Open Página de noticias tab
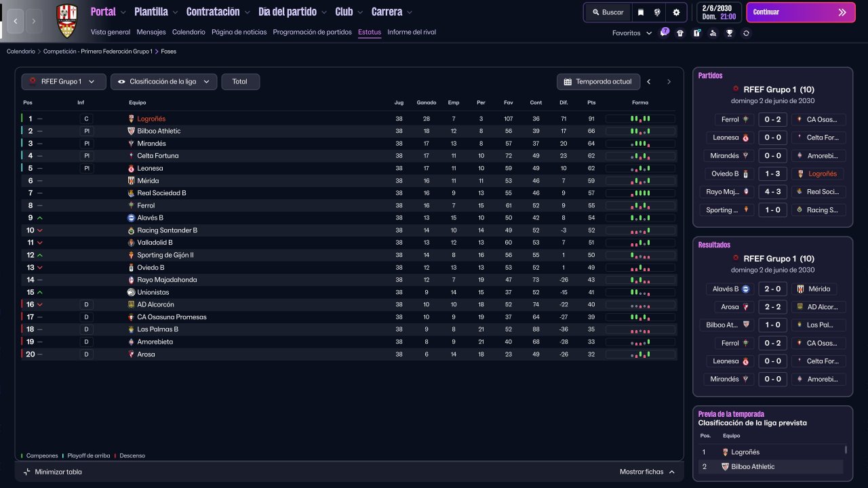The image size is (868, 488). coord(239,32)
